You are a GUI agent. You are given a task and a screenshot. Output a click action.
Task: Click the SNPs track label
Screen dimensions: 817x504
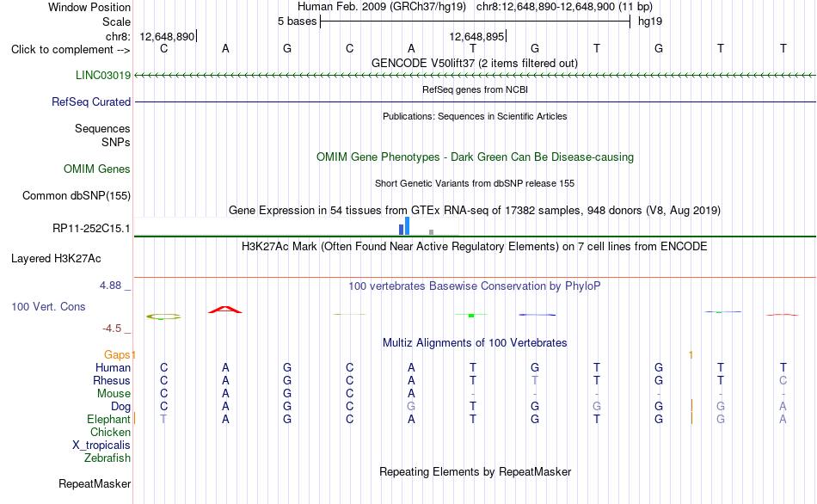pos(116,142)
